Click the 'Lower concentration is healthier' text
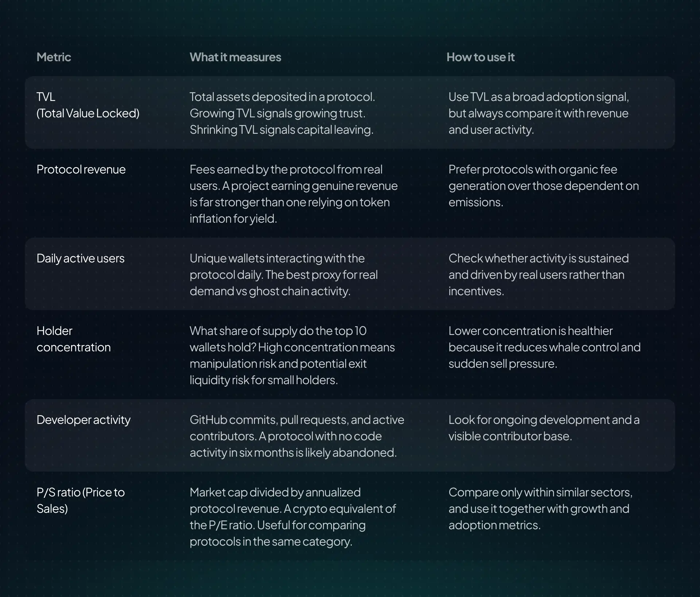Screen dimensions: 700x597 pyautogui.click(x=544, y=347)
